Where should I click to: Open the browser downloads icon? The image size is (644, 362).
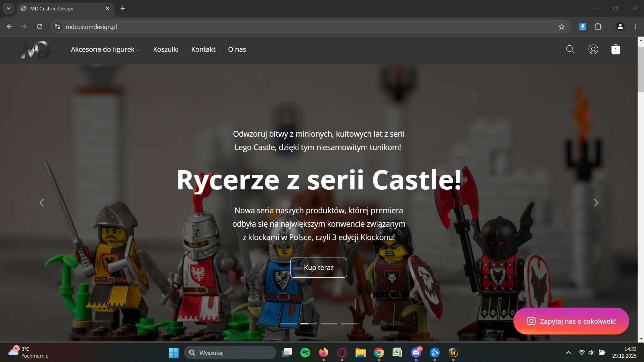point(583,27)
